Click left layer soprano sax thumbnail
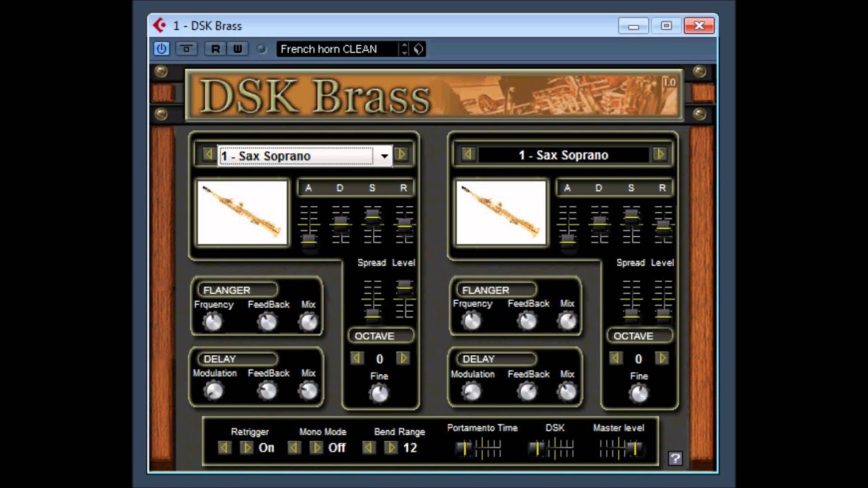 242,212
